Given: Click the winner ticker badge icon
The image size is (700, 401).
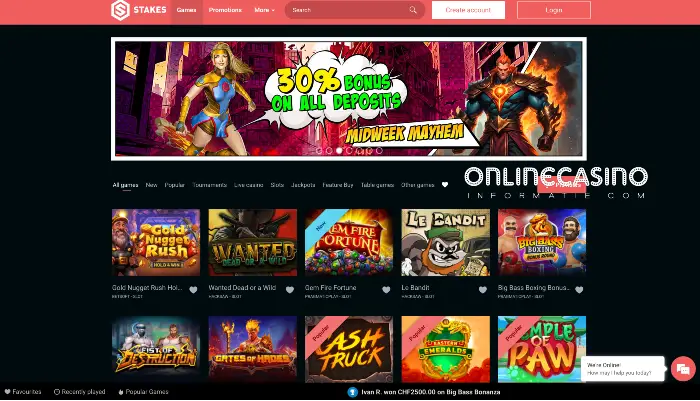Looking at the screenshot, I should click(x=353, y=392).
